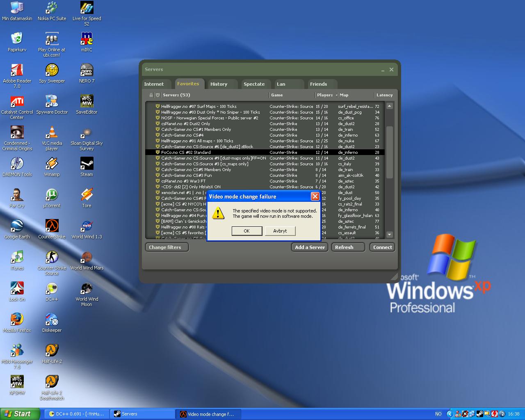Open VLC media player shortcut
The width and height of the screenshot is (525, 420).
(x=52, y=138)
